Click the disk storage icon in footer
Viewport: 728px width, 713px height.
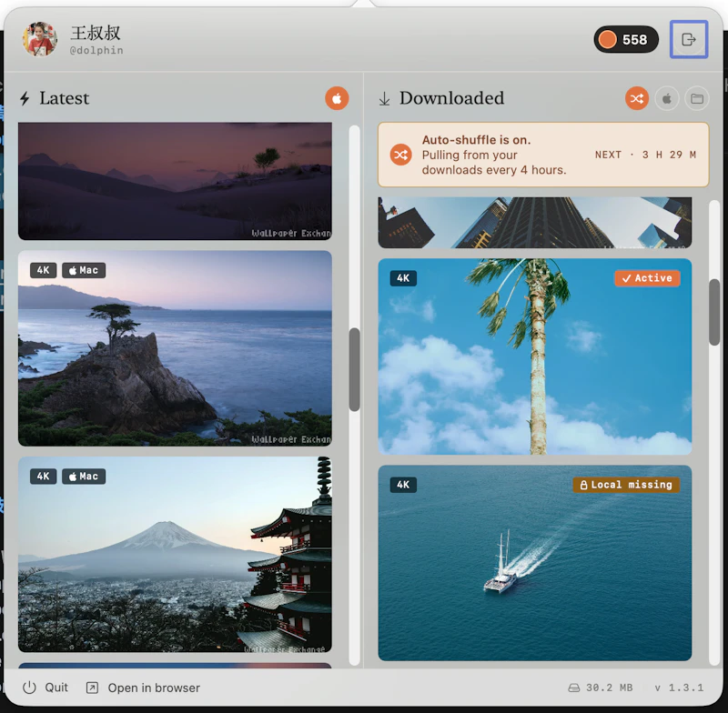point(574,688)
